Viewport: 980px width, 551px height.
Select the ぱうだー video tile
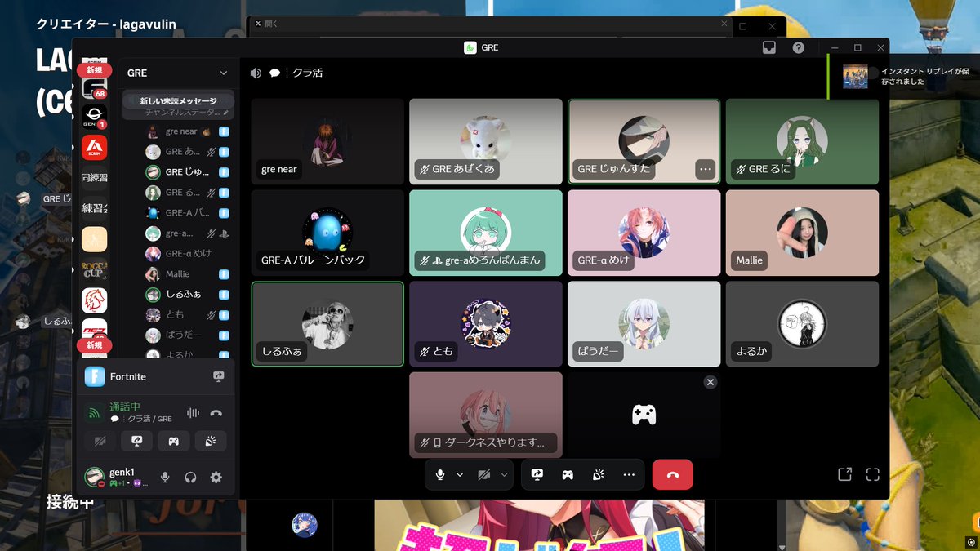644,324
